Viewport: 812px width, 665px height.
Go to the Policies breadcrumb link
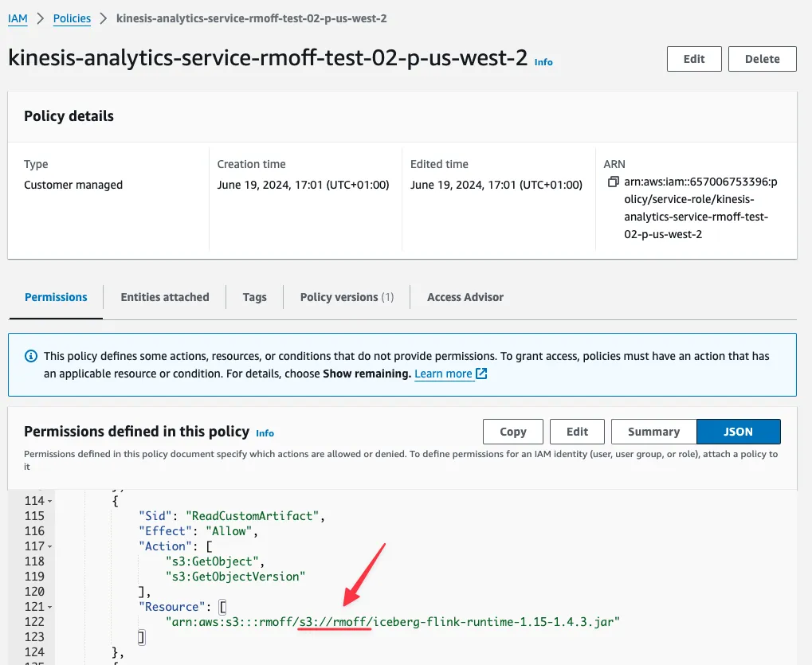point(72,18)
